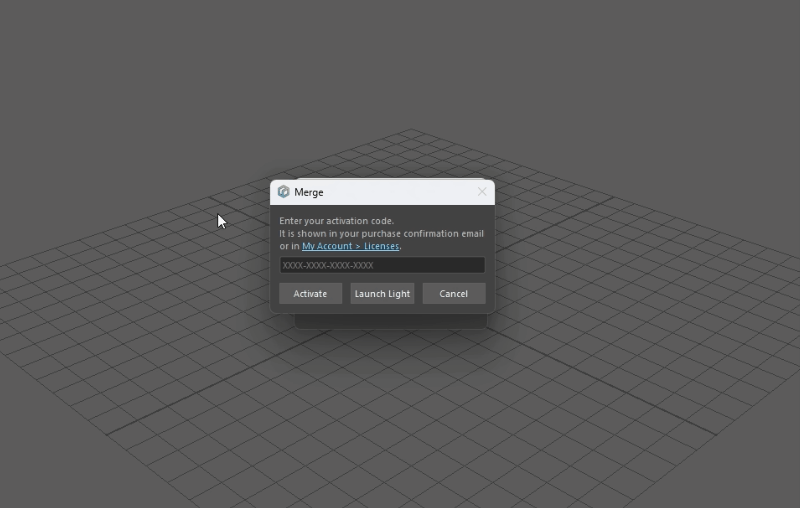
Task: Select the partially hidden panel beneath the dialog
Action: point(390,321)
